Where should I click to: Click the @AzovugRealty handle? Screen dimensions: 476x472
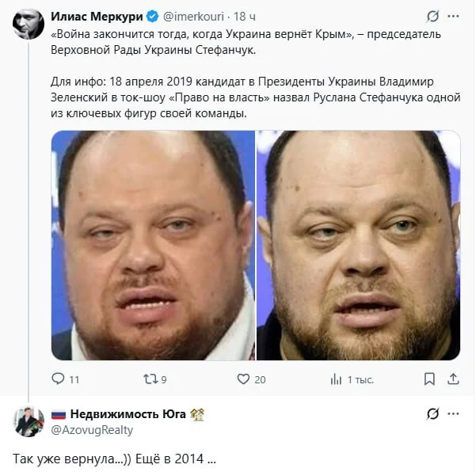pyautogui.click(x=92, y=430)
